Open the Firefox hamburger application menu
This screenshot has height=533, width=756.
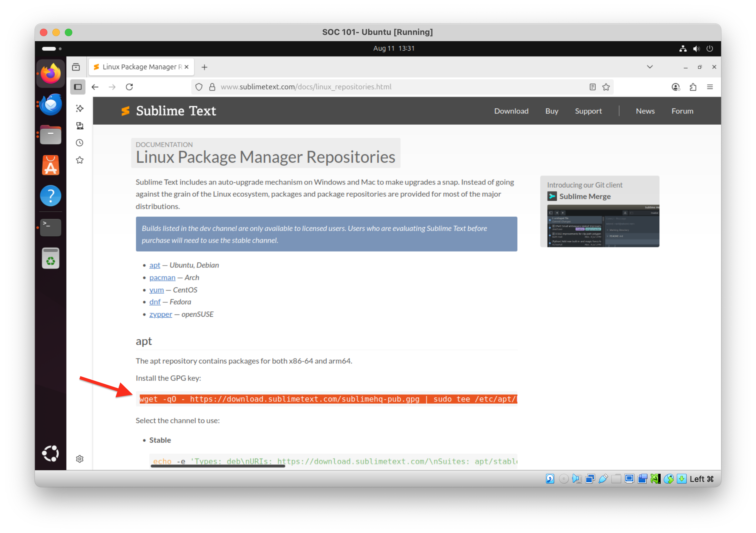(710, 87)
